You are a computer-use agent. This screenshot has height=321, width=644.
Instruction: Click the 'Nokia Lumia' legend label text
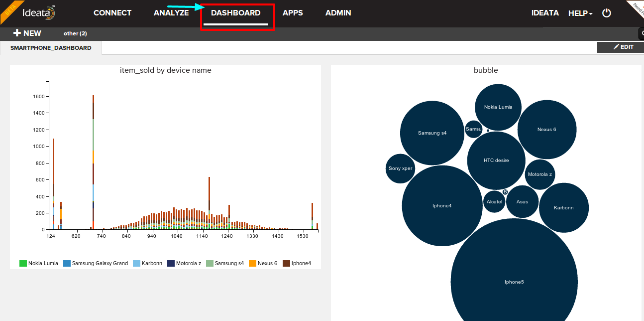click(x=43, y=263)
